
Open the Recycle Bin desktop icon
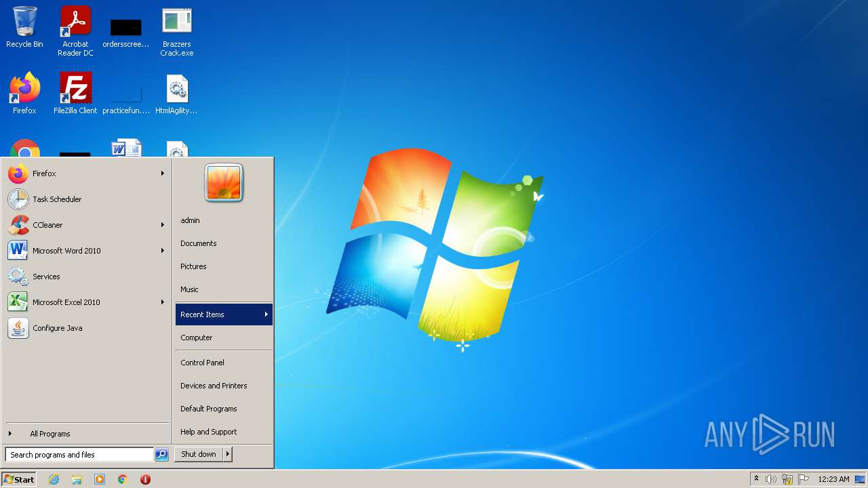(x=24, y=28)
